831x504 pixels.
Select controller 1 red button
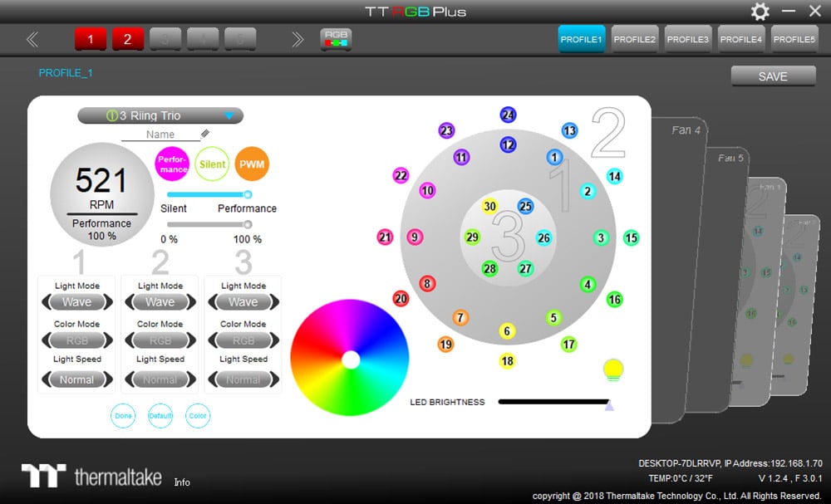[x=91, y=39]
